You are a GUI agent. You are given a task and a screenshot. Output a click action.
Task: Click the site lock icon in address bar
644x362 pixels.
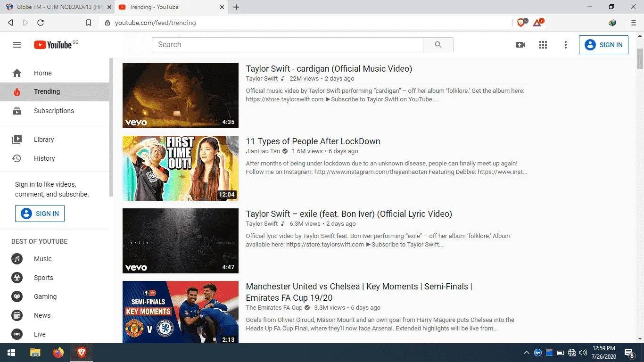click(x=107, y=23)
